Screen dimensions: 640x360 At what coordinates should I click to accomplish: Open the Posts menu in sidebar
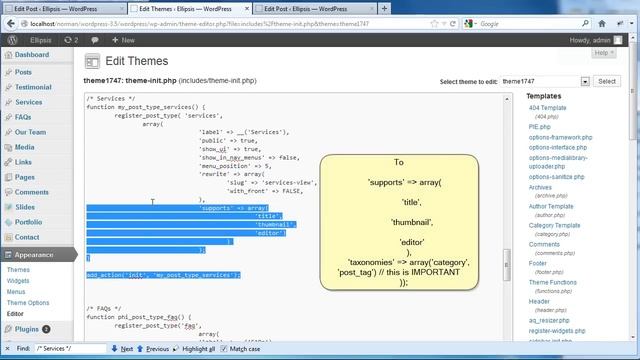pos(23,72)
